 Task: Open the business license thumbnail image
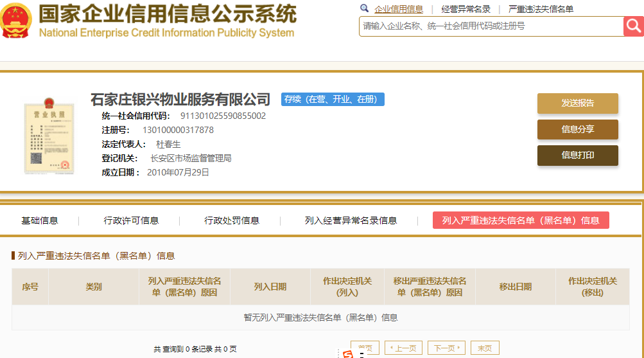pos(49,136)
